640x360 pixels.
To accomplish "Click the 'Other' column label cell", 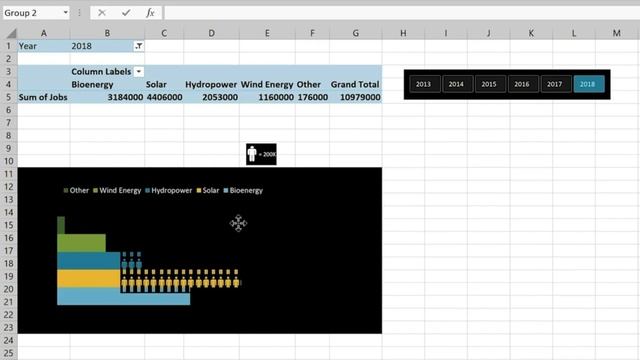I will [x=312, y=84].
